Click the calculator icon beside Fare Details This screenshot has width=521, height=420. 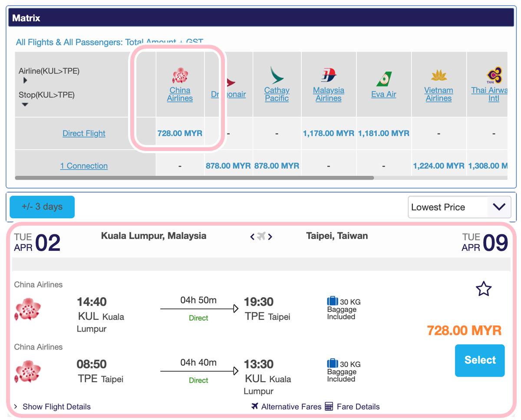(x=329, y=407)
